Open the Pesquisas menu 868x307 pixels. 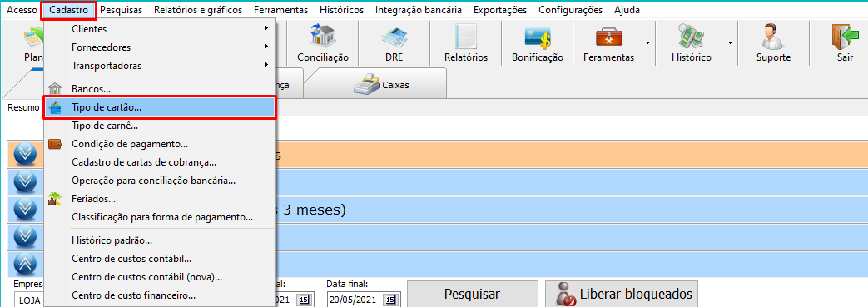pyautogui.click(x=121, y=10)
